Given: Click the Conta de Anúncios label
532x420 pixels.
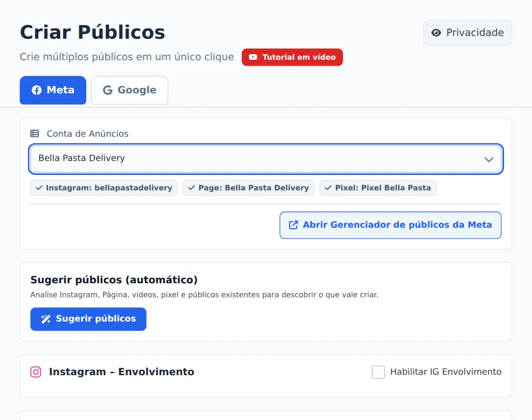Looking at the screenshot, I should pyautogui.click(x=88, y=134).
